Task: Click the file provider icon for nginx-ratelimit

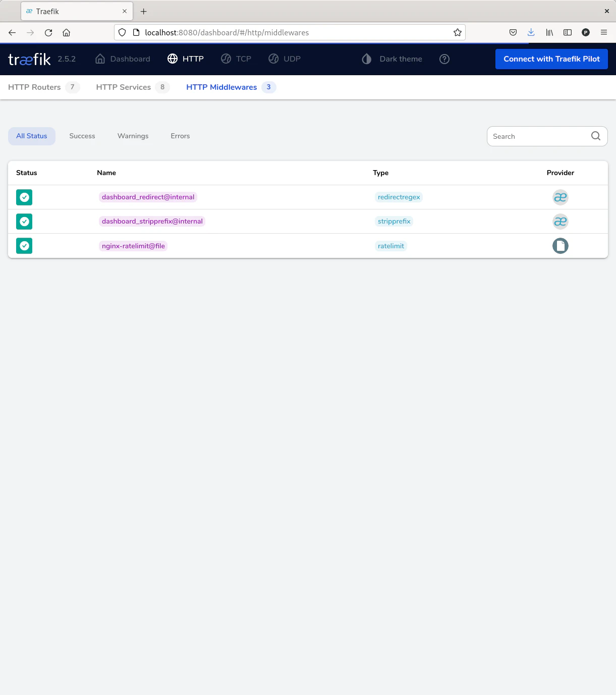Action: pos(560,246)
